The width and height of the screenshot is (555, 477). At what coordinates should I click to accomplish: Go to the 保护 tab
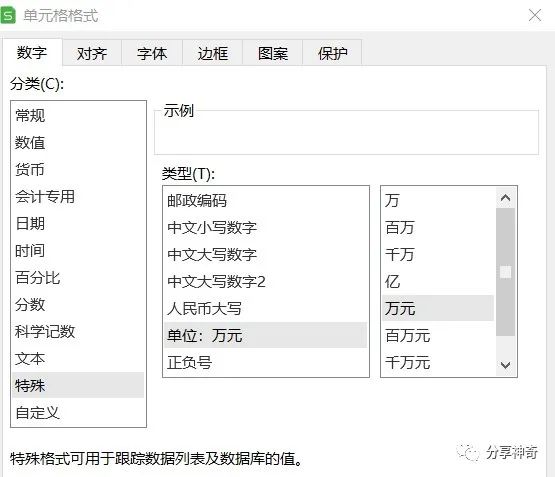[x=332, y=53]
